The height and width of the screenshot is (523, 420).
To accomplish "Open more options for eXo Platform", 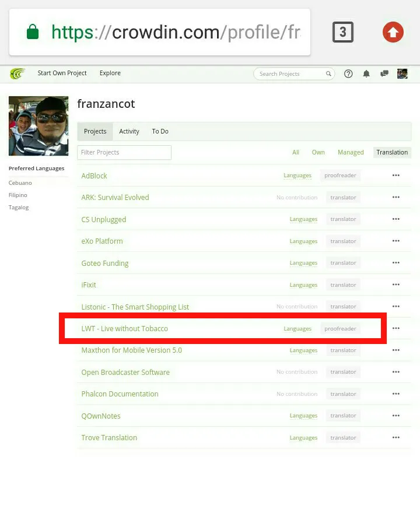I will [396, 241].
